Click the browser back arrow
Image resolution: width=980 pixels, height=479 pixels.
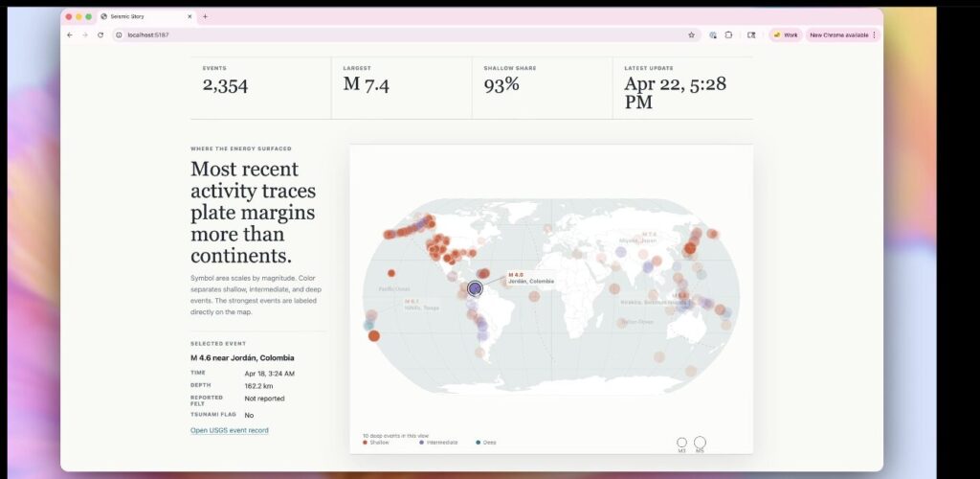click(69, 34)
